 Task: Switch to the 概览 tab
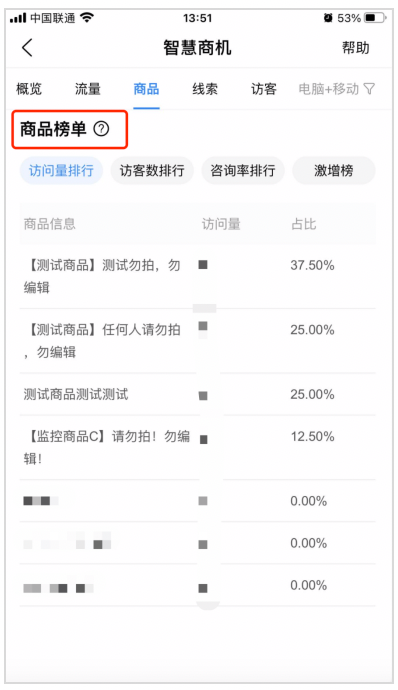click(29, 89)
